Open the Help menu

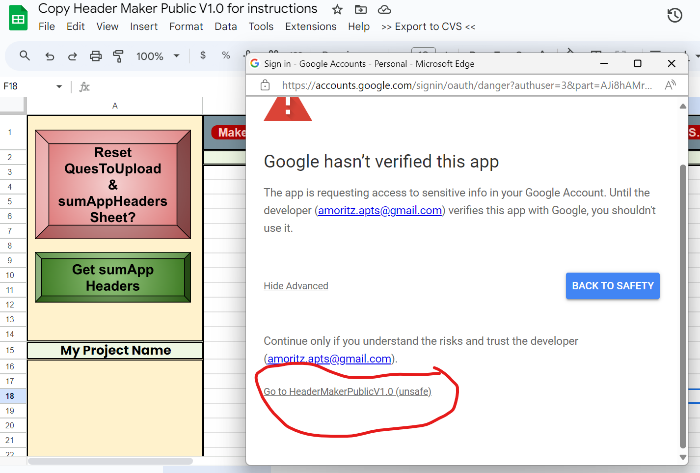point(359,27)
